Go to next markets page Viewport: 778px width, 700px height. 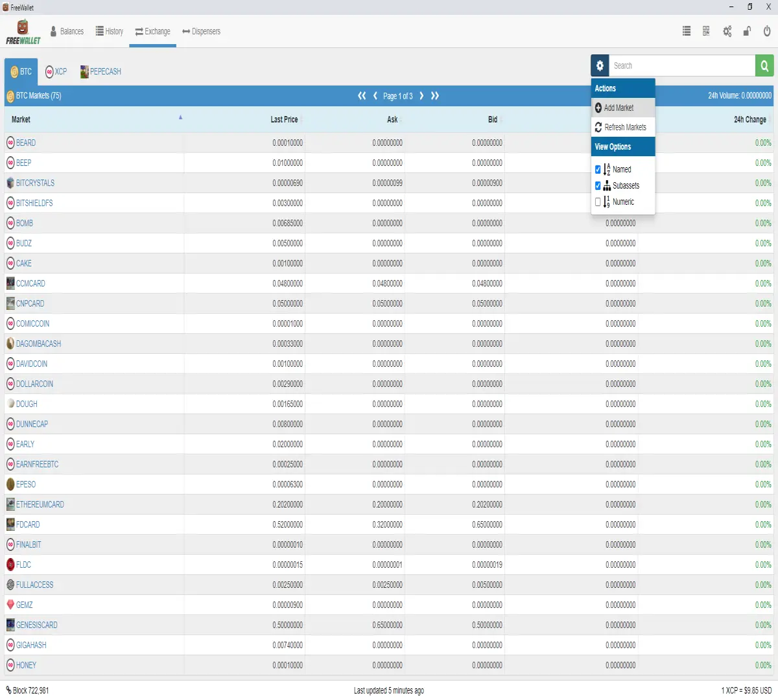(x=421, y=96)
